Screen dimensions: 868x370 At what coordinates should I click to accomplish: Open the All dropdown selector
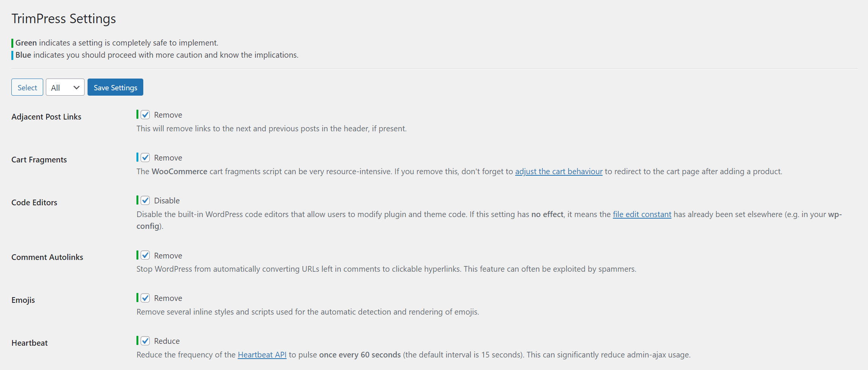point(65,87)
